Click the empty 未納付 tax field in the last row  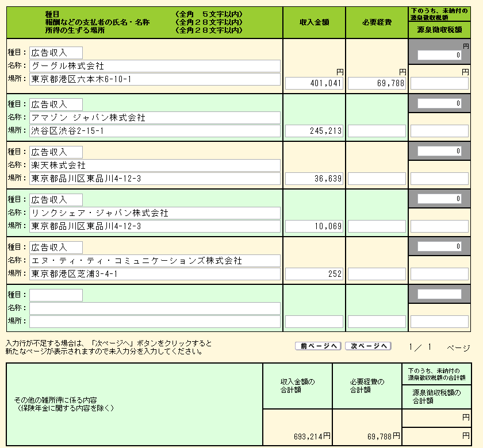click(439, 294)
